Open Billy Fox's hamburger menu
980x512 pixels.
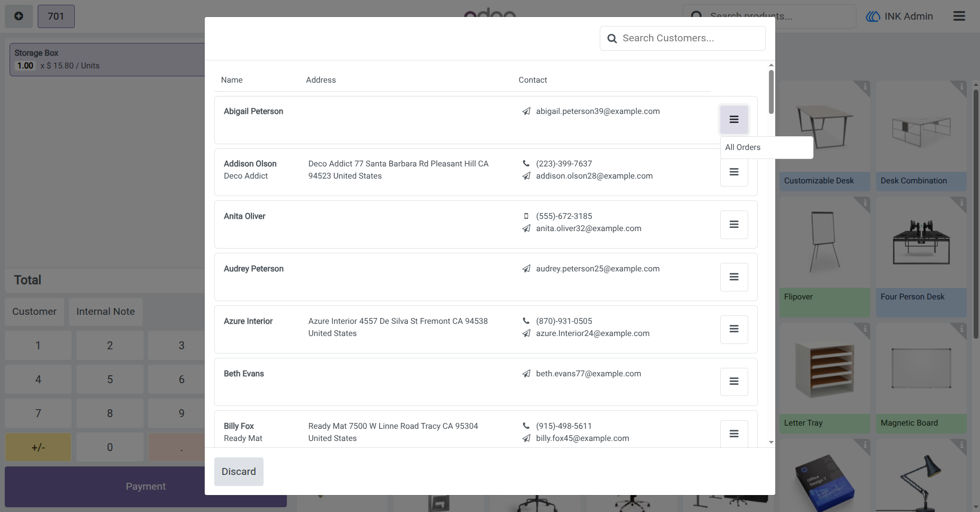tap(734, 434)
